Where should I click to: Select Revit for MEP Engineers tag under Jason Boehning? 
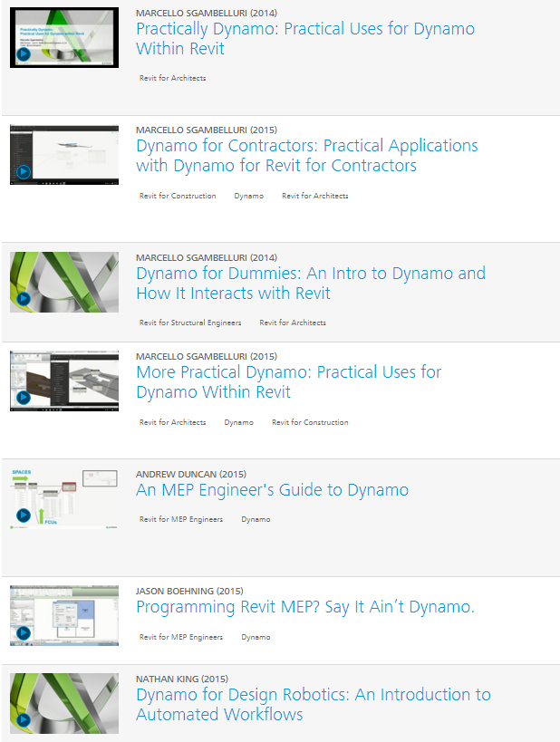(181, 637)
